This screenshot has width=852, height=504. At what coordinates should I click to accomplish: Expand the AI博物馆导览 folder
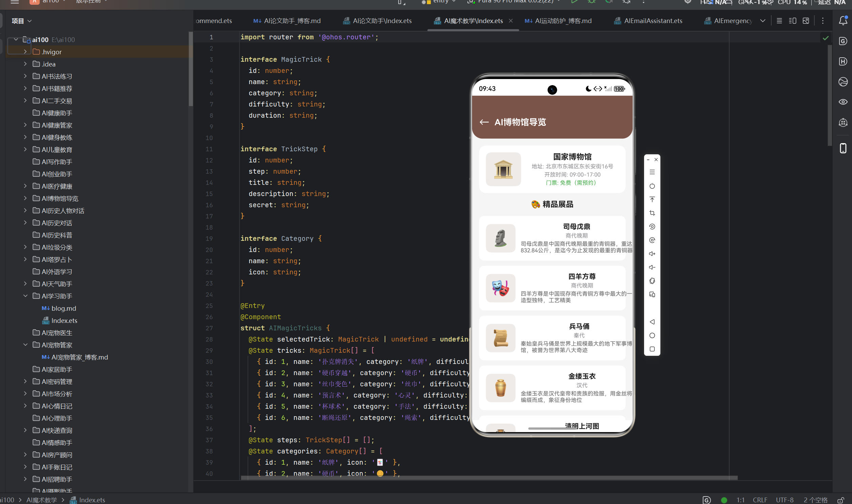coord(25,198)
